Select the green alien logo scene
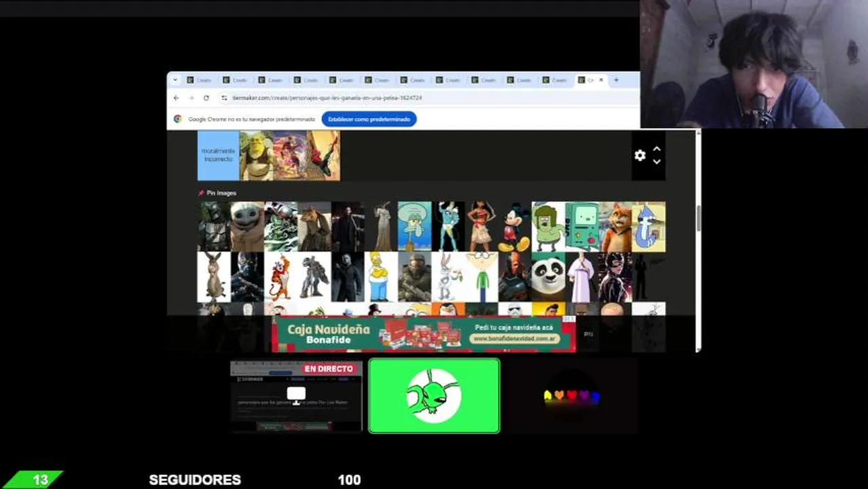 click(x=434, y=396)
